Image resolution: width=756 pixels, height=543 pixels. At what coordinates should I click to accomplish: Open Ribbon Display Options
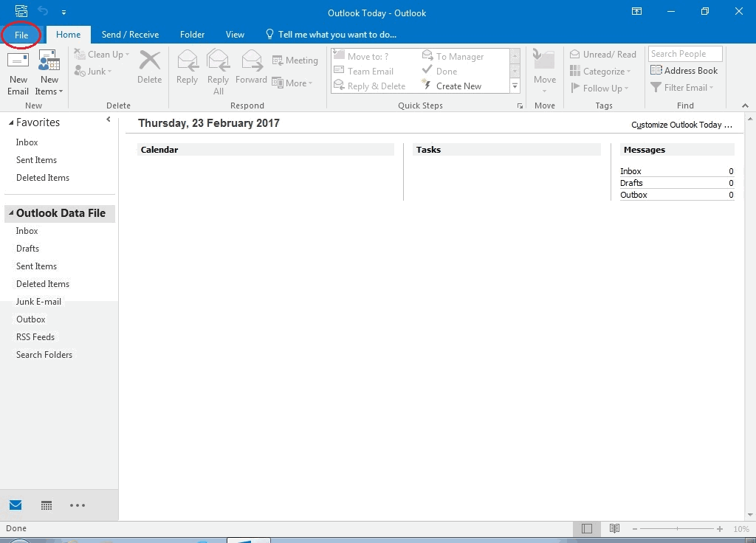click(636, 12)
